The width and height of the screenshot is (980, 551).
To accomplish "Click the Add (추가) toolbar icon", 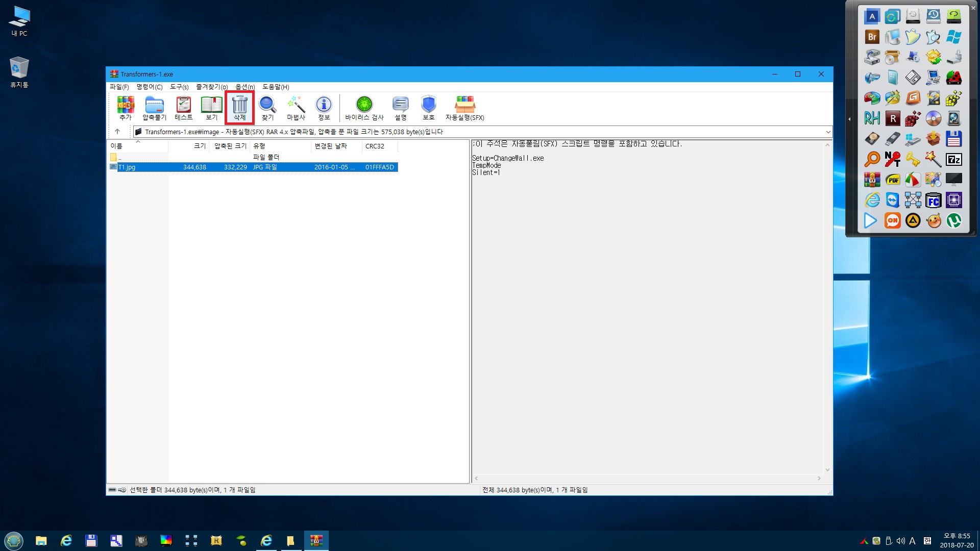I will (x=126, y=108).
